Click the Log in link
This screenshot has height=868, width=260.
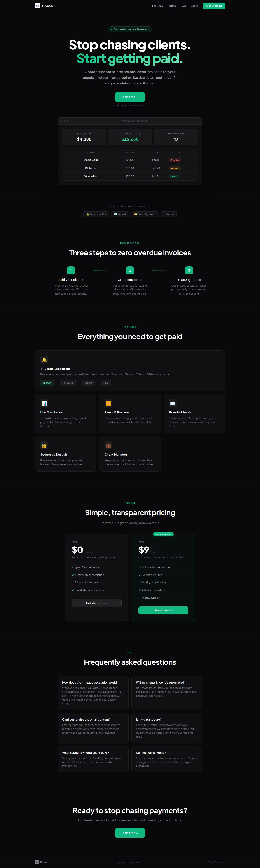tap(194, 6)
